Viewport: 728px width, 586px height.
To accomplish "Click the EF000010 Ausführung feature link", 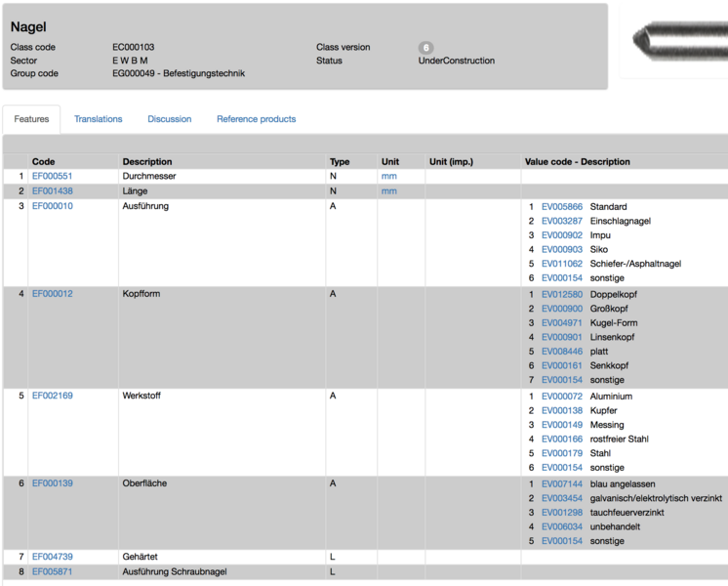I will [52, 207].
